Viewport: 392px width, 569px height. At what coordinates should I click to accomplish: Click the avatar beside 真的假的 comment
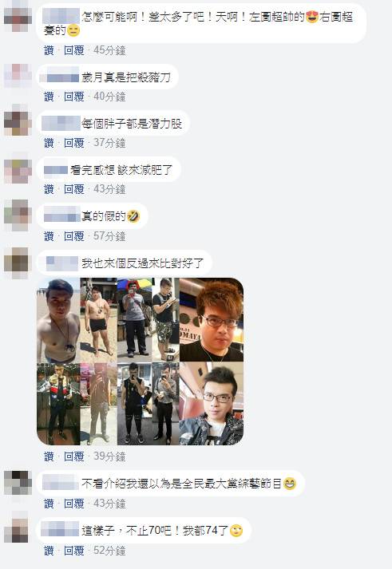(18, 215)
